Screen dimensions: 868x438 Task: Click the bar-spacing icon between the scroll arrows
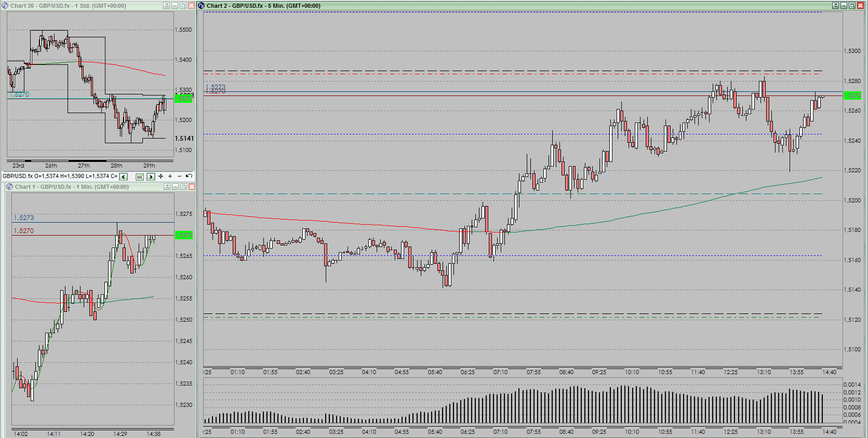pyautogui.click(x=139, y=176)
